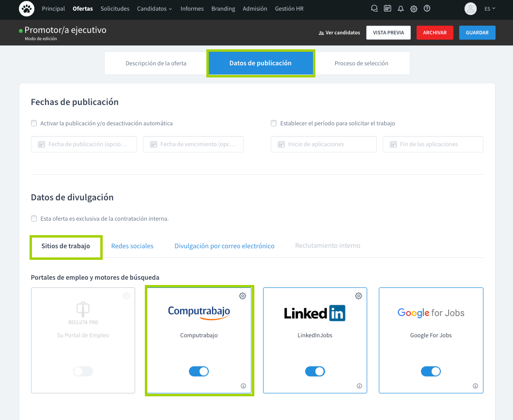The height and width of the screenshot is (420, 513).
Task: Open the settings gear in top bar
Action: coord(414,9)
